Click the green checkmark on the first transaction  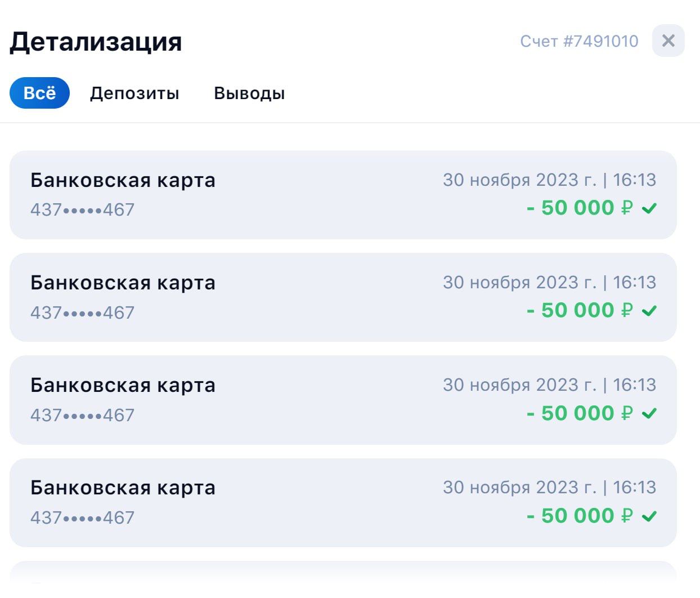point(649,208)
